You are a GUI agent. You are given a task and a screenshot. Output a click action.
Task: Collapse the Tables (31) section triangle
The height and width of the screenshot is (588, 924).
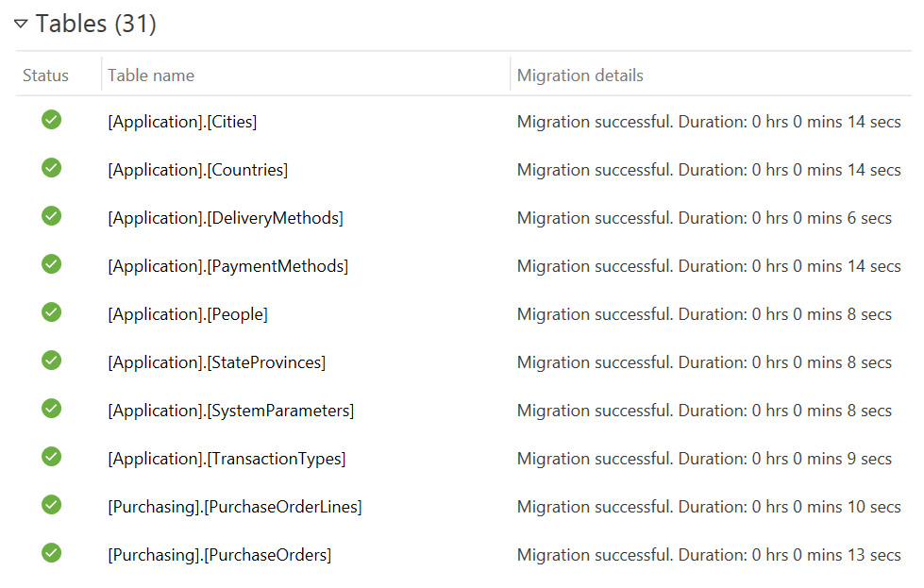coord(21,25)
